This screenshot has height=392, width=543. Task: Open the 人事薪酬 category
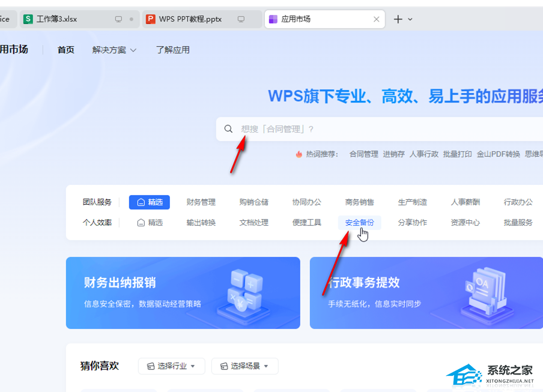pos(465,202)
